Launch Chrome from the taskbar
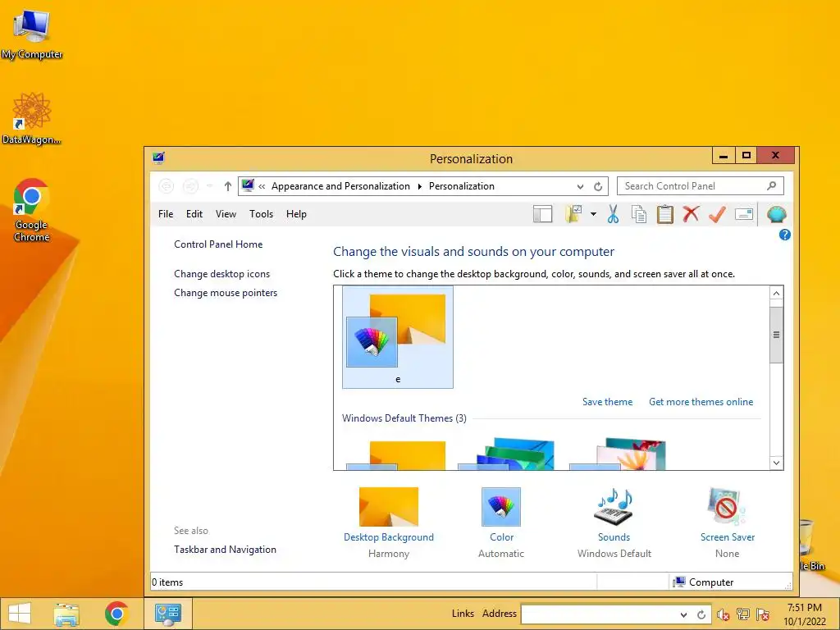The height and width of the screenshot is (630, 840). click(116, 614)
